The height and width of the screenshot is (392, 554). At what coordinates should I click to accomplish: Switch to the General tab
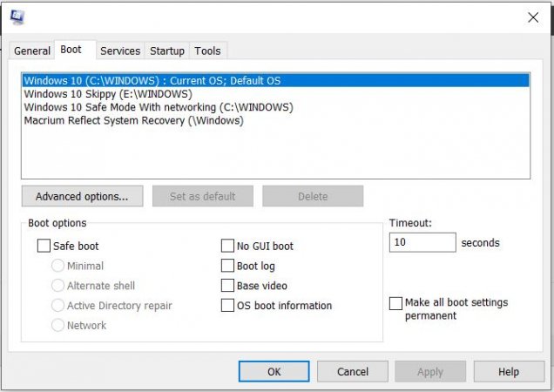pyautogui.click(x=32, y=51)
